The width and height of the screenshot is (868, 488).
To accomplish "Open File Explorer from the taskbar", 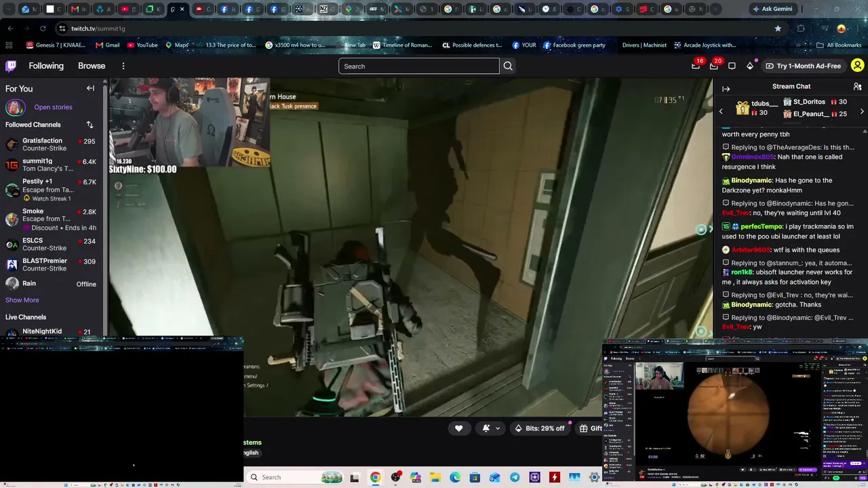I will pyautogui.click(x=435, y=477).
